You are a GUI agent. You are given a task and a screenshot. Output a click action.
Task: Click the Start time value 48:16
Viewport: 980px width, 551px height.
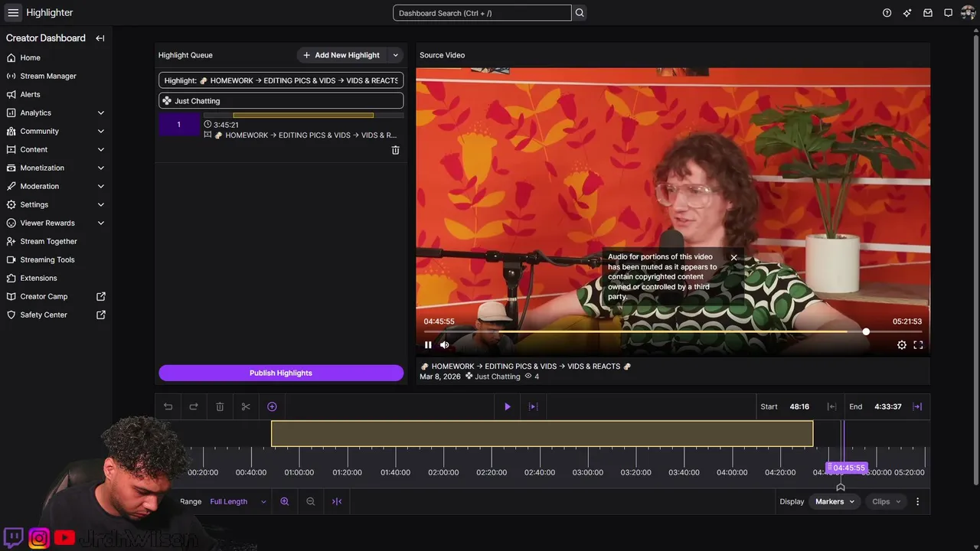click(x=799, y=406)
